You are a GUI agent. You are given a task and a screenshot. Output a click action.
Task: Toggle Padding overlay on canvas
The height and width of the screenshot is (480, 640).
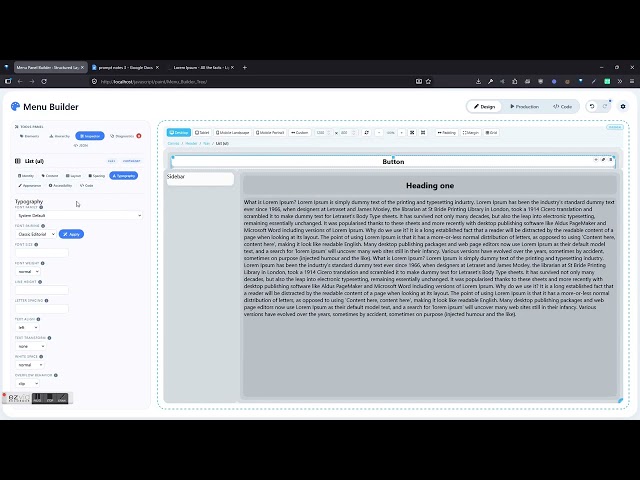(447, 133)
